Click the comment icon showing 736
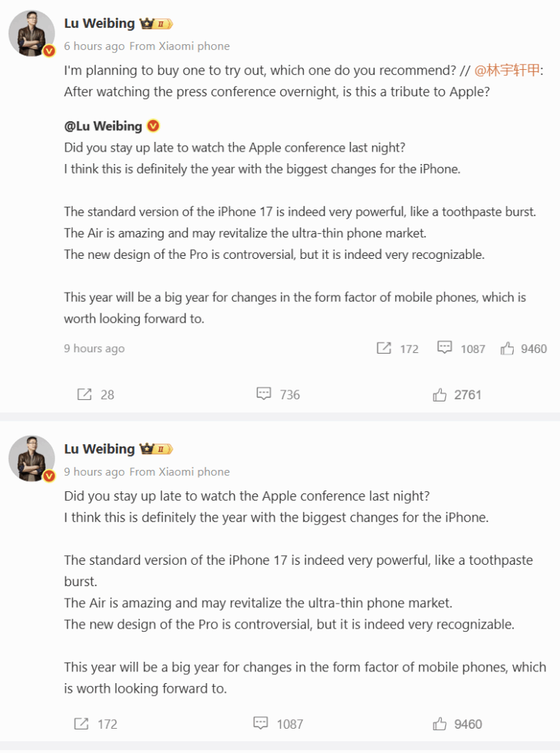Viewport: 560px width, 753px height. (265, 395)
